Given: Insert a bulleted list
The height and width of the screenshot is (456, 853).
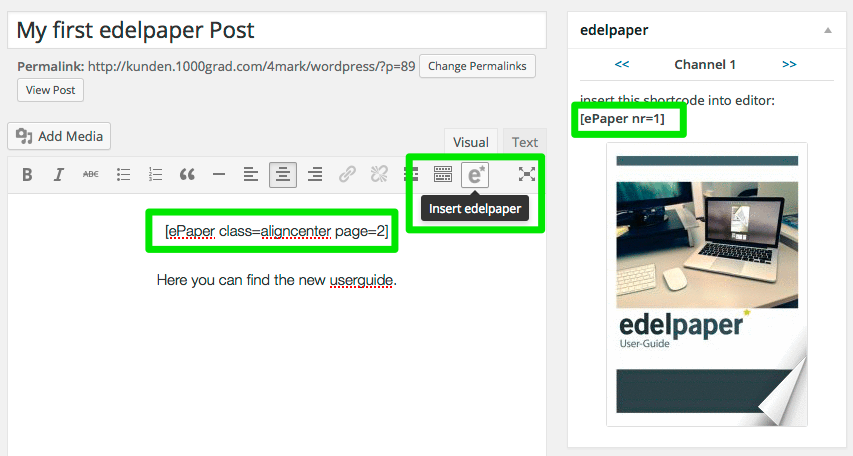Looking at the screenshot, I should [123, 175].
